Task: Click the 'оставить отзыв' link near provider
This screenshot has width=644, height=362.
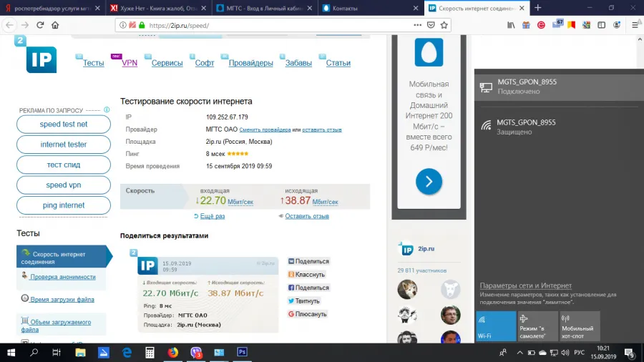Action: pyautogui.click(x=322, y=129)
